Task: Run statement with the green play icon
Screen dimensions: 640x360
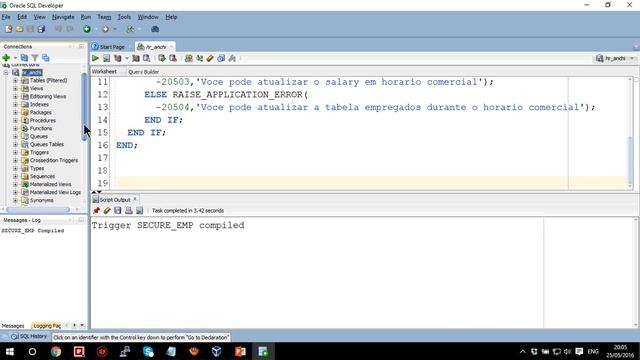Action: (x=95, y=58)
